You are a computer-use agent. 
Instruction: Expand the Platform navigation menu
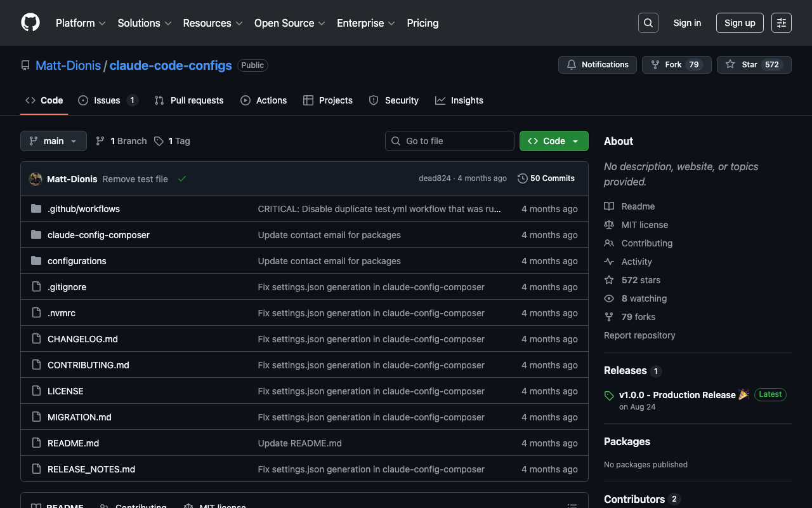click(81, 23)
